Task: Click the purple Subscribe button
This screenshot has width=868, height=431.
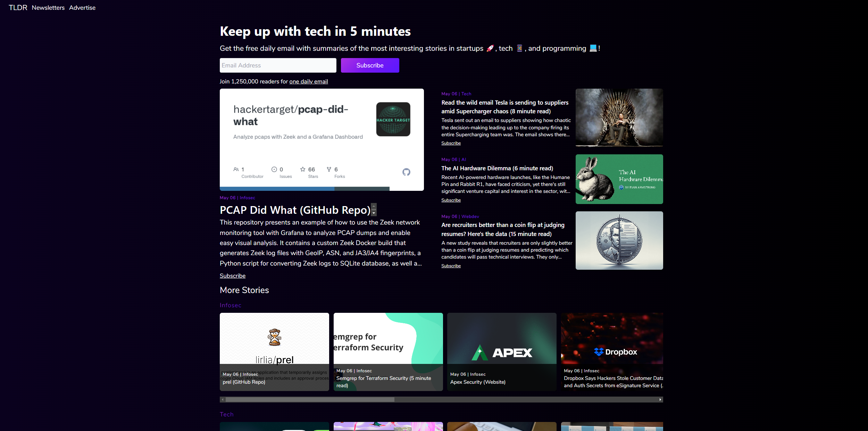Action: coord(370,65)
